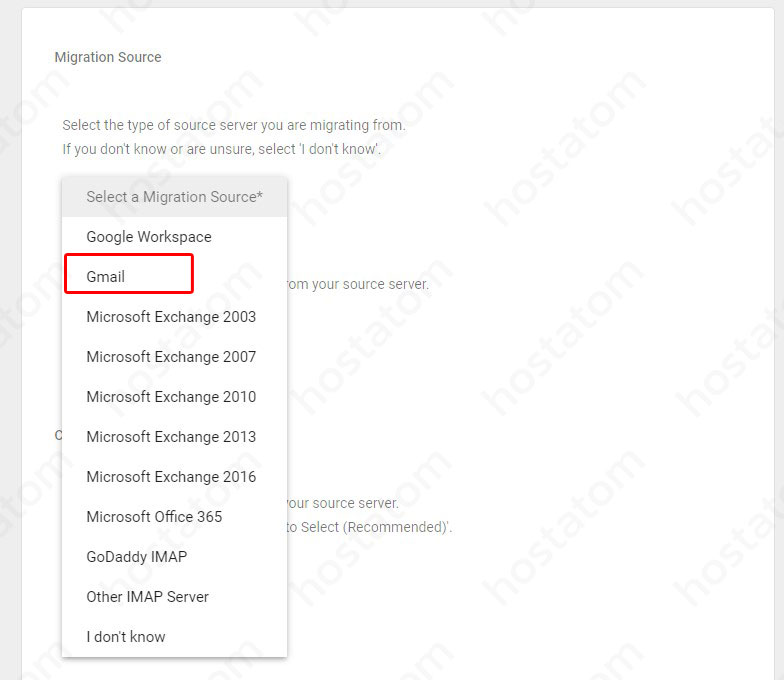
Task: Click 'Select a Migration Source*' placeholder header
Action: [174, 197]
